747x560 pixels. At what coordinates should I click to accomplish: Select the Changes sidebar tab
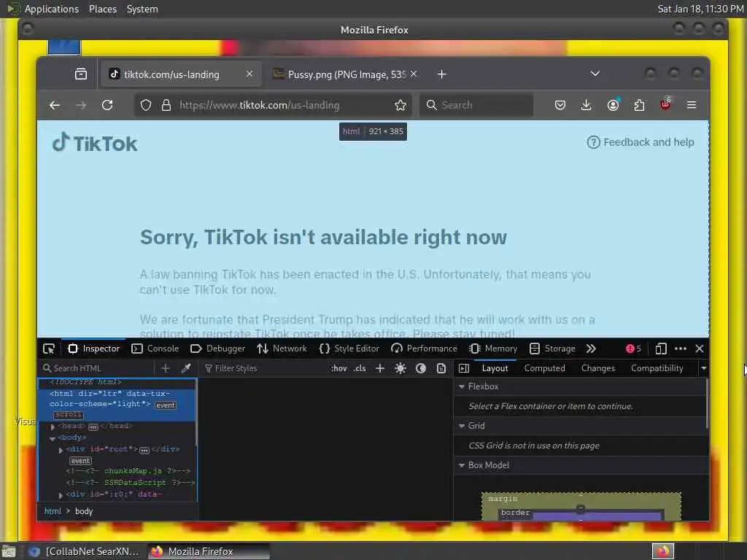click(598, 368)
